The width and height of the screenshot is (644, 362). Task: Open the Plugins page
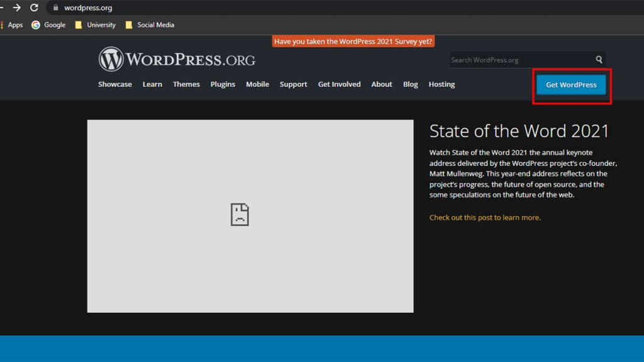point(223,84)
